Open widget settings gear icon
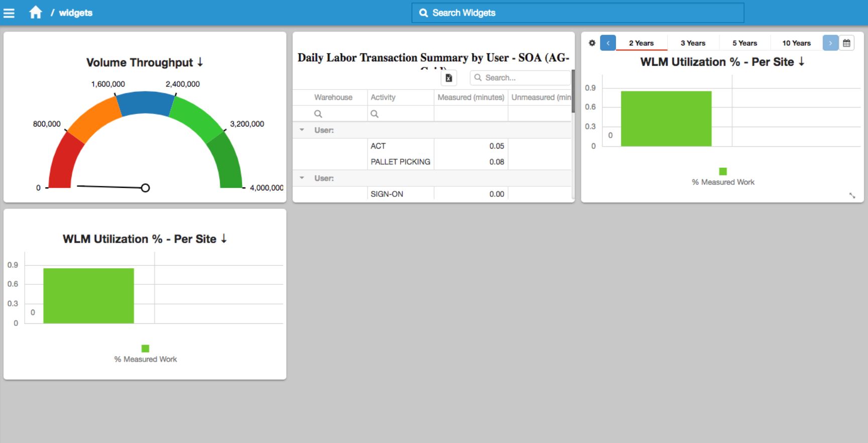Viewport: 868px width, 443px height. (592, 43)
